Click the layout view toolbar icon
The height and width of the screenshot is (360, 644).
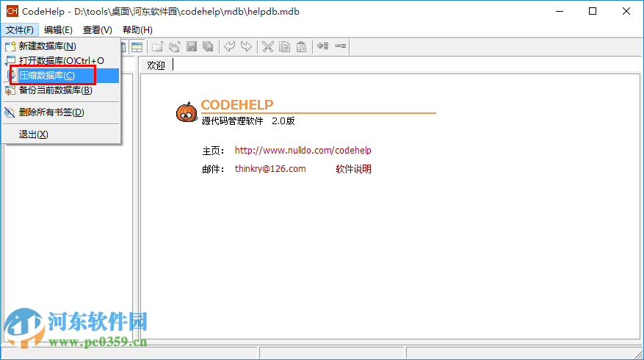point(137,46)
